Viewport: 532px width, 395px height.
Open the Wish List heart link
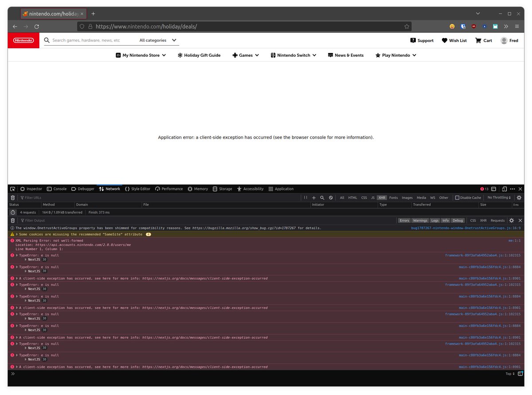point(454,40)
